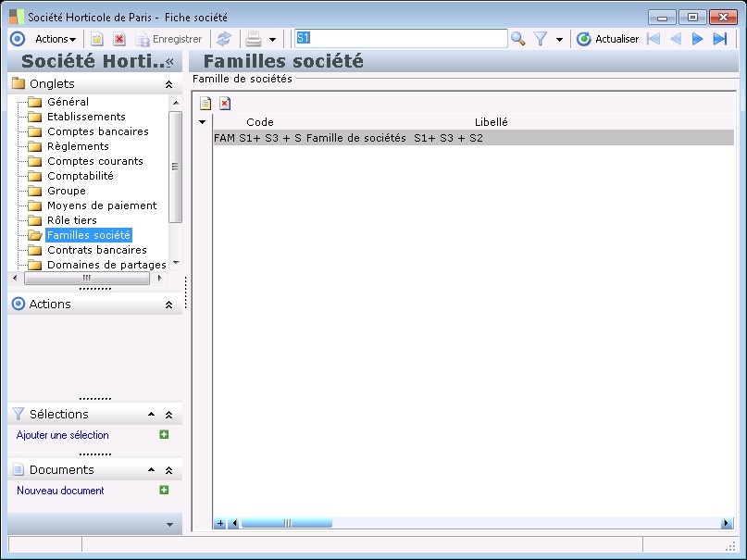Select Règlements in the tree
747x560 pixels.
(x=78, y=146)
